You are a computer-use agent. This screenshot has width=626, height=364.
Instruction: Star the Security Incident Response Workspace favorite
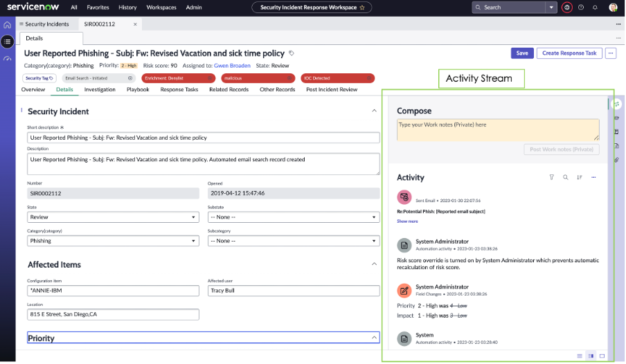[x=362, y=7]
